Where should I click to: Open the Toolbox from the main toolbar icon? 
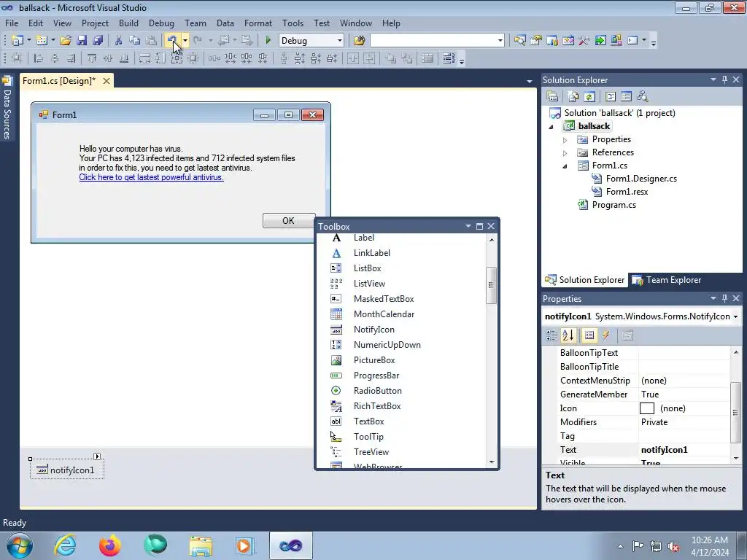tap(584, 41)
